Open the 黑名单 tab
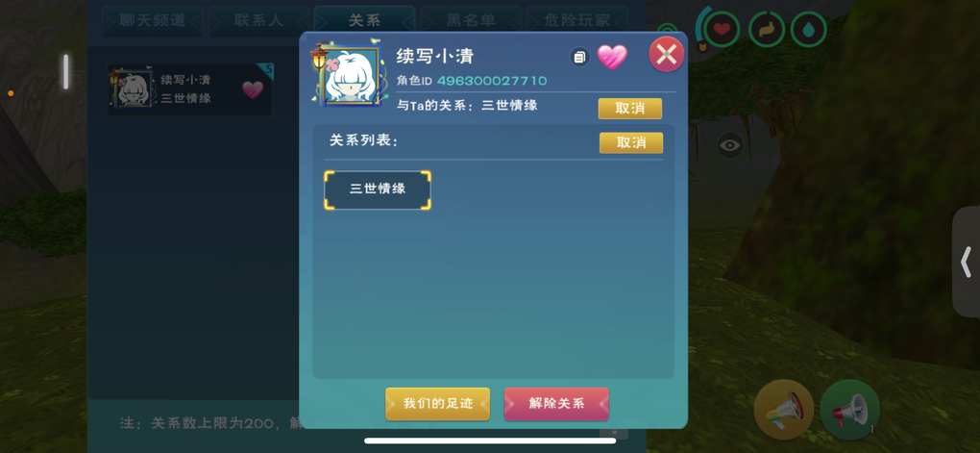 click(471, 20)
